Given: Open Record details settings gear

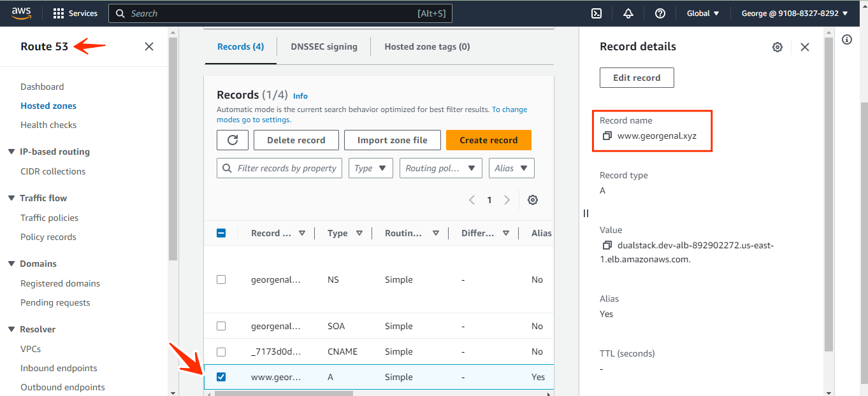Looking at the screenshot, I should coord(778,47).
